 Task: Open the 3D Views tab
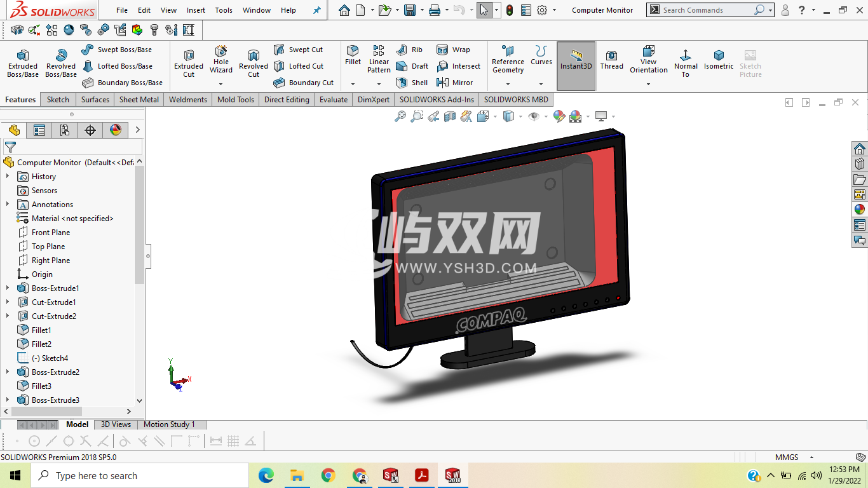pyautogui.click(x=116, y=424)
